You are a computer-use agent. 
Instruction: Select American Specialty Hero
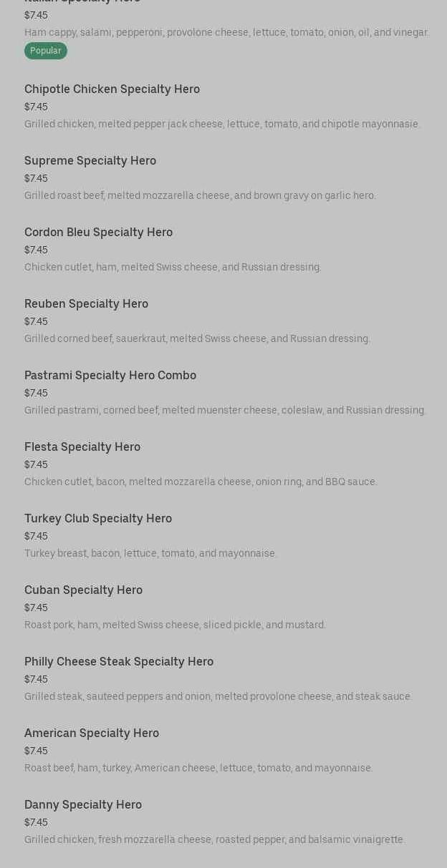[92, 733]
